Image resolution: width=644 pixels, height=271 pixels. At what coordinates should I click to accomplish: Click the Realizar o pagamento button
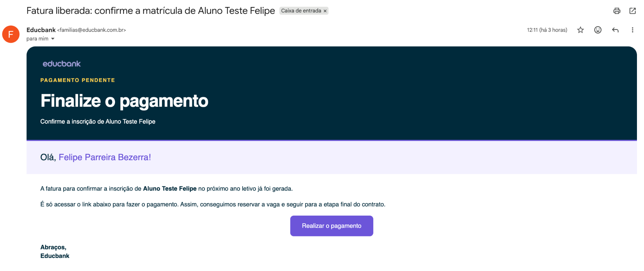click(331, 226)
